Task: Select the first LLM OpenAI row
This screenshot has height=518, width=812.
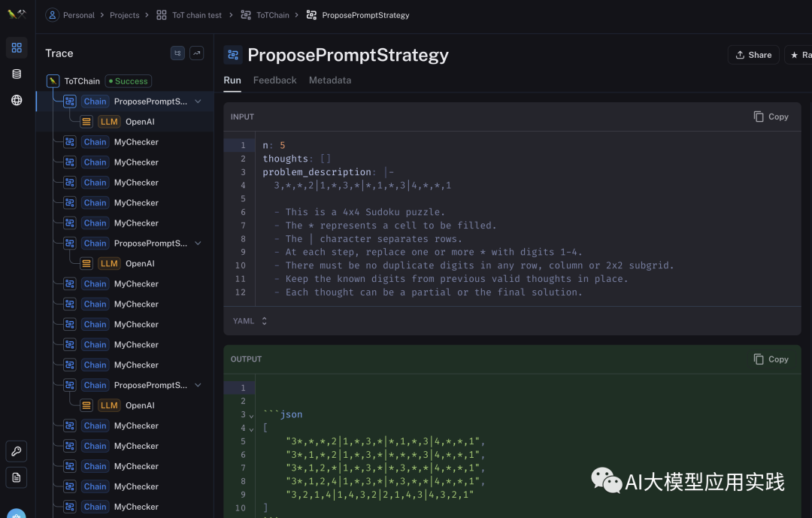Action: tap(125, 122)
